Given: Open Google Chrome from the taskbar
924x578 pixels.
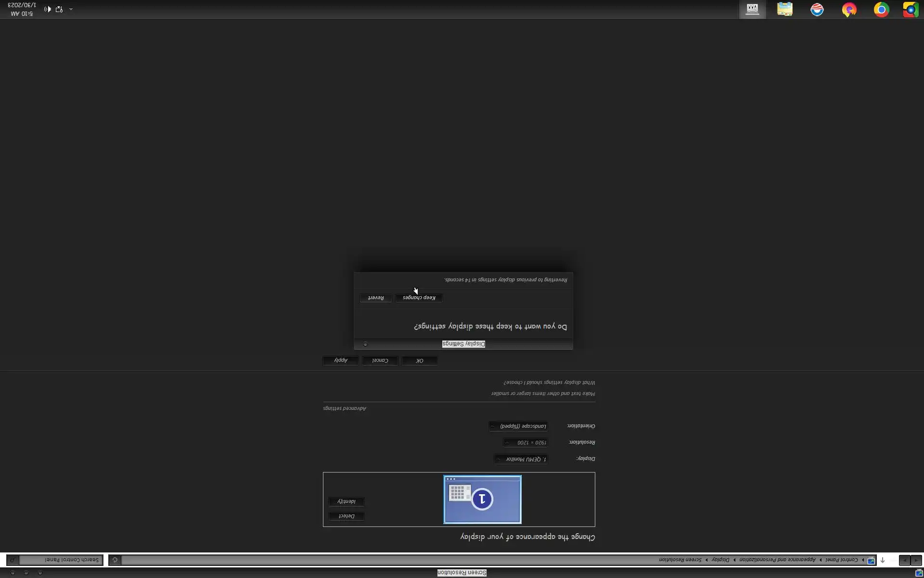Looking at the screenshot, I should [881, 10].
